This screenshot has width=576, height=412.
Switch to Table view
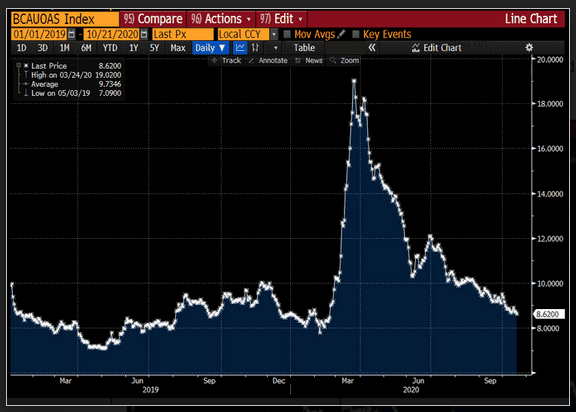tap(304, 48)
